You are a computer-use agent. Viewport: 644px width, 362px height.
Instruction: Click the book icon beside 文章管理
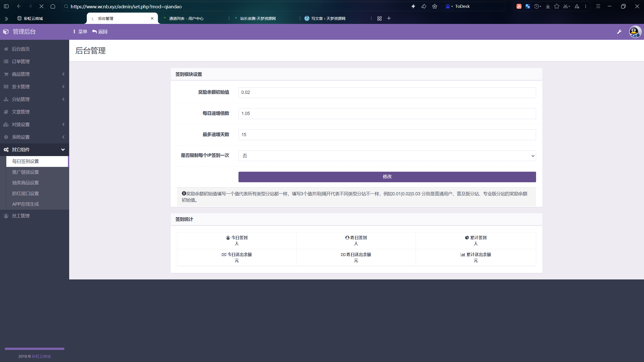coord(6,112)
